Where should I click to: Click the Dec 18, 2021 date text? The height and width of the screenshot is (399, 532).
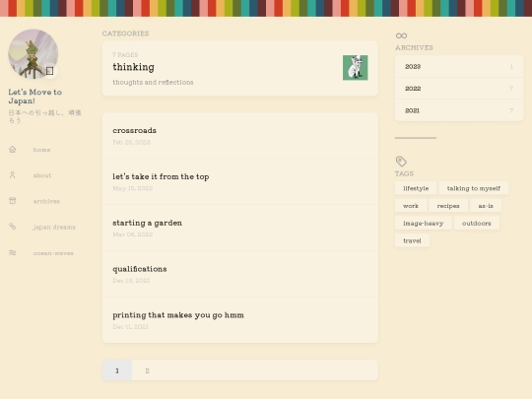point(131,281)
